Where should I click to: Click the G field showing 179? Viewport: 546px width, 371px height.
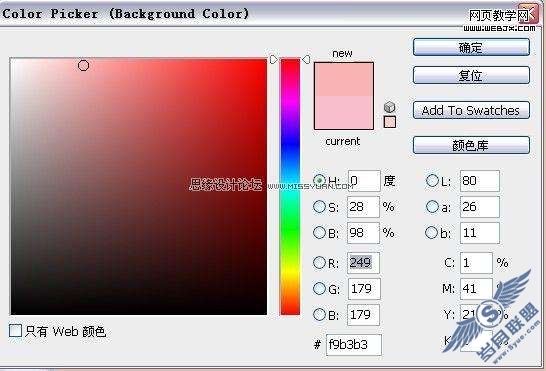[x=364, y=289]
